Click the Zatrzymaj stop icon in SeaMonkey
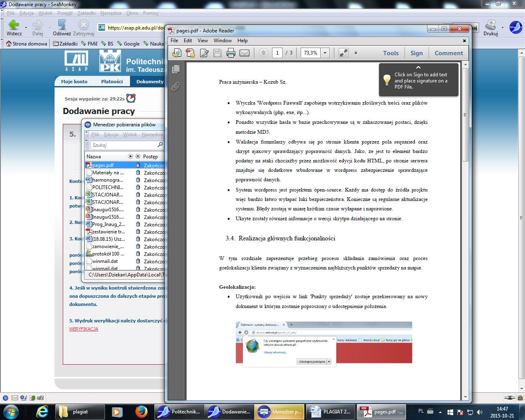Screen dimensions: 525x420 click(x=84, y=25)
